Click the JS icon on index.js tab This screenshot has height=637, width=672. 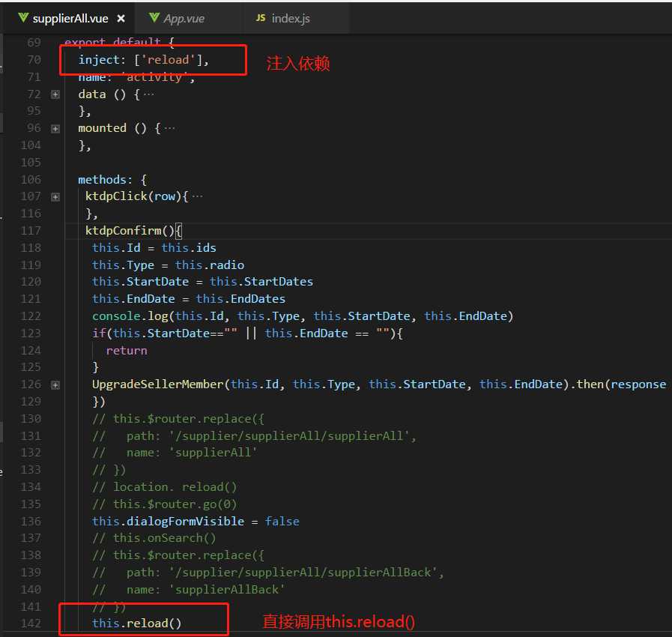click(x=261, y=18)
